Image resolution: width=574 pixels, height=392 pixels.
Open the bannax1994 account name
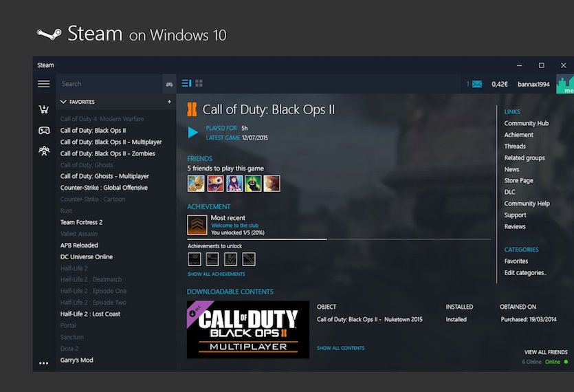pos(533,85)
